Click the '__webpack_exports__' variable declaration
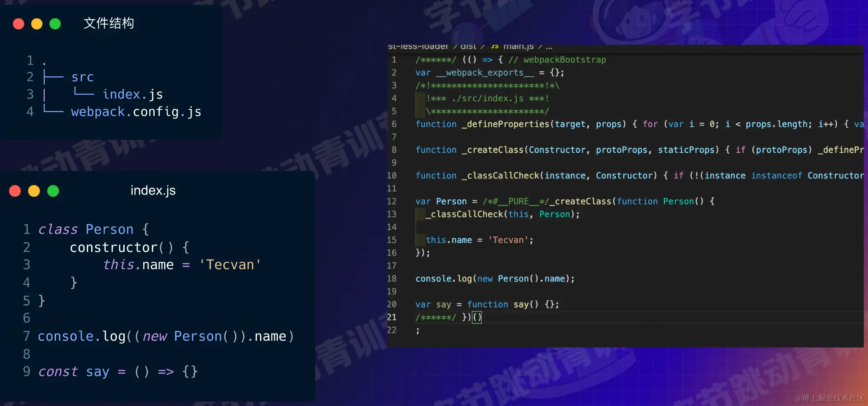Screen dimensions: 868x406 coord(490,73)
